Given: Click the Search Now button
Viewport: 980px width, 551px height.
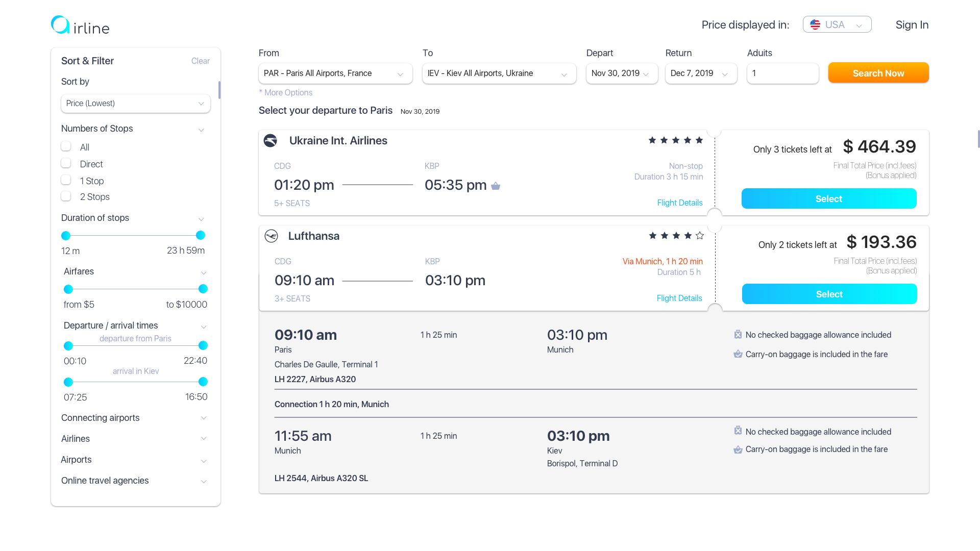Looking at the screenshot, I should click(x=878, y=73).
